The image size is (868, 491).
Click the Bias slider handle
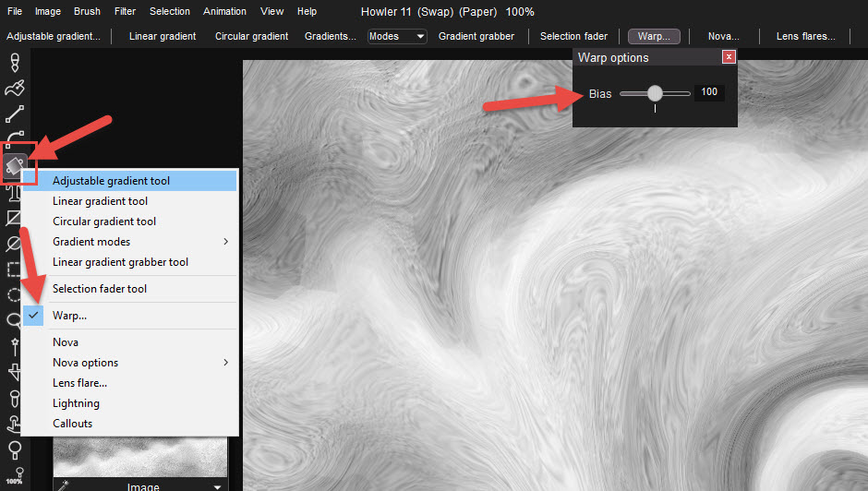(655, 93)
